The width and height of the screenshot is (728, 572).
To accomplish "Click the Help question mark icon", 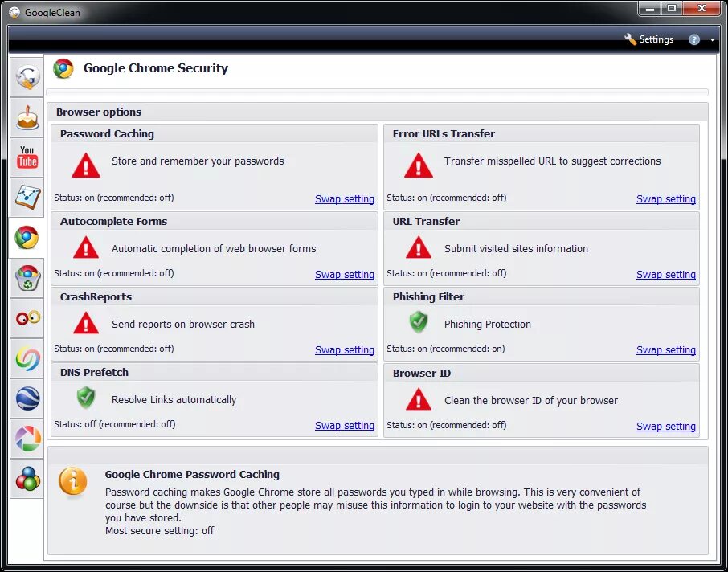I will [x=693, y=39].
